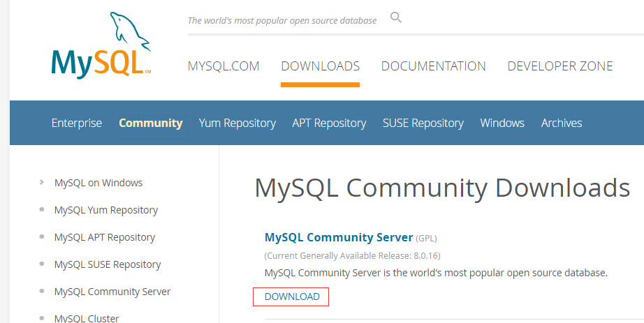Open the DOCUMENTATION top navigation item
The height and width of the screenshot is (323, 644).
pos(433,66)
